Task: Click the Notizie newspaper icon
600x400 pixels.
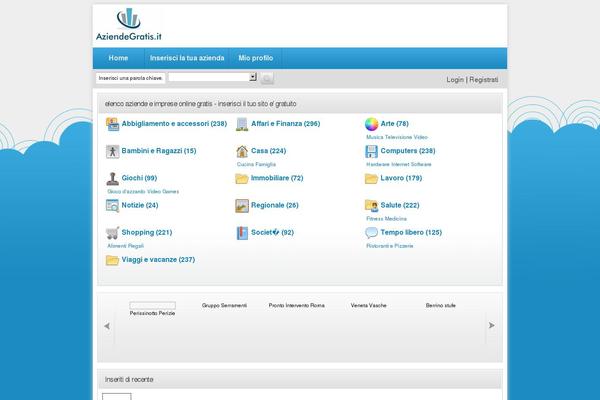Action: click(x=112, y=205)
